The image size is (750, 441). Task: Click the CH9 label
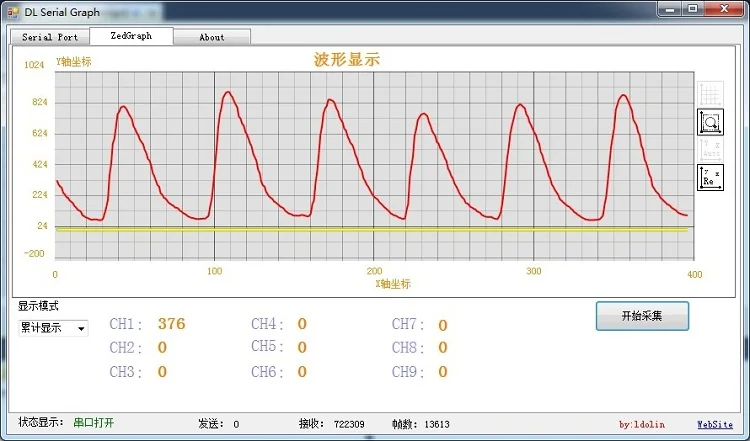pos(408,372)
